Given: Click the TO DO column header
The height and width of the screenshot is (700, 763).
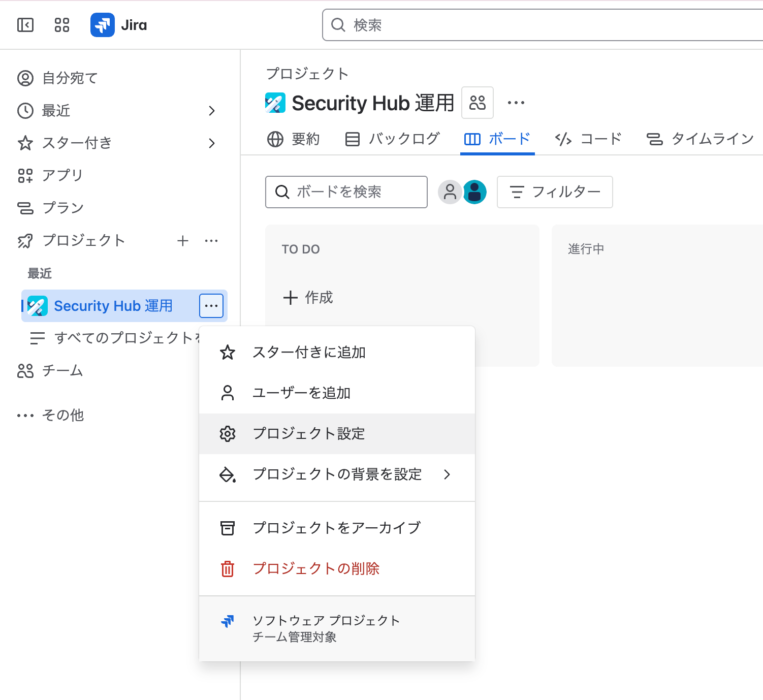Looking at the screenshot, I should click(x=301, y=249).
